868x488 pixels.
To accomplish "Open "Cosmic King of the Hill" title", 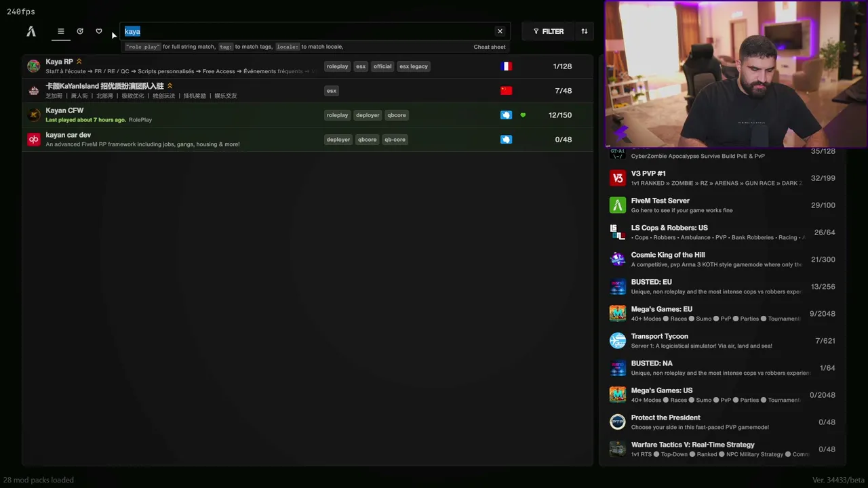I will pos(668,255).
